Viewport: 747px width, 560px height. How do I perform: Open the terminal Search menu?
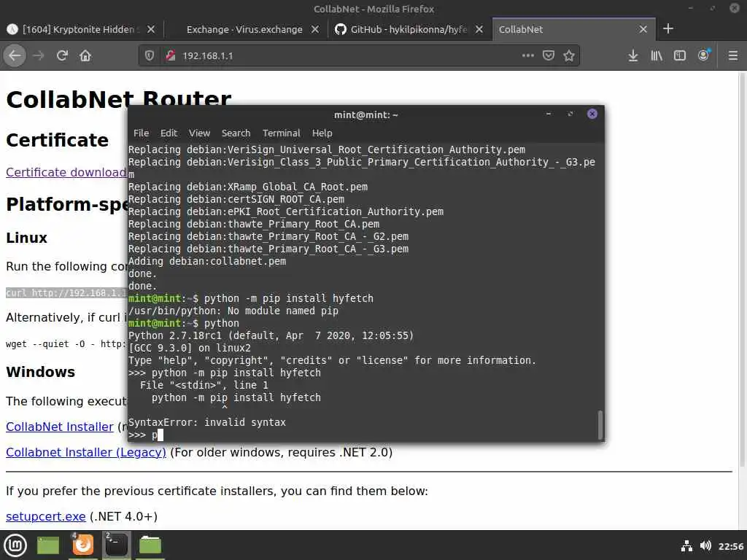236,133
